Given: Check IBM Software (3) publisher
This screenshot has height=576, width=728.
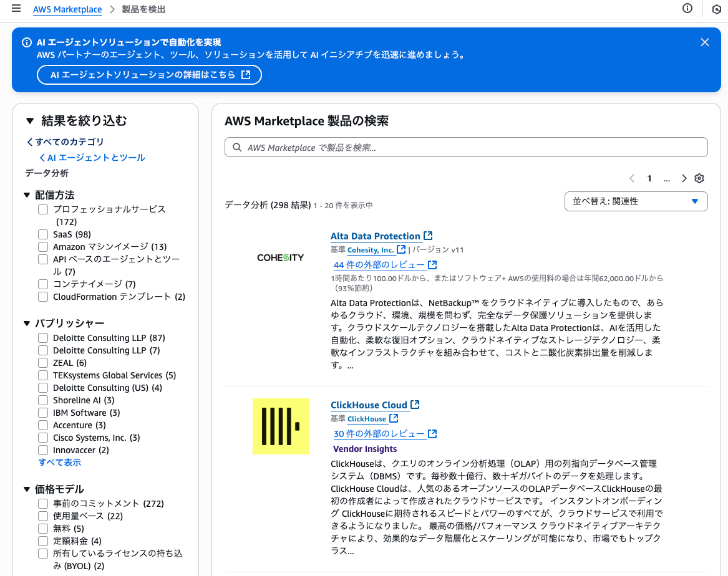Looking at the screenshot, I should [x=43, y=413].
